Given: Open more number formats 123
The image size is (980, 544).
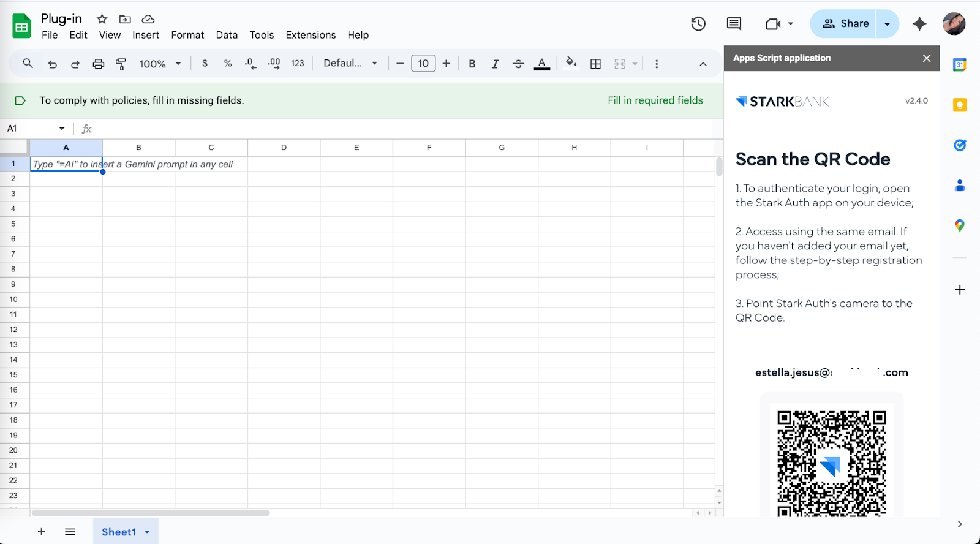Looking at the screenshot, I should point(298,63).
